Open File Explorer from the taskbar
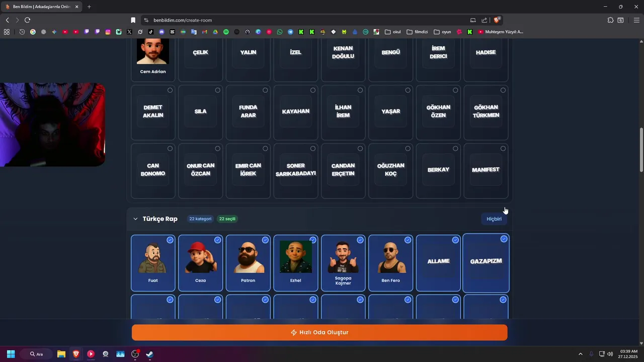The height and width of the screenshot is (362, 644). click(61, 354)
